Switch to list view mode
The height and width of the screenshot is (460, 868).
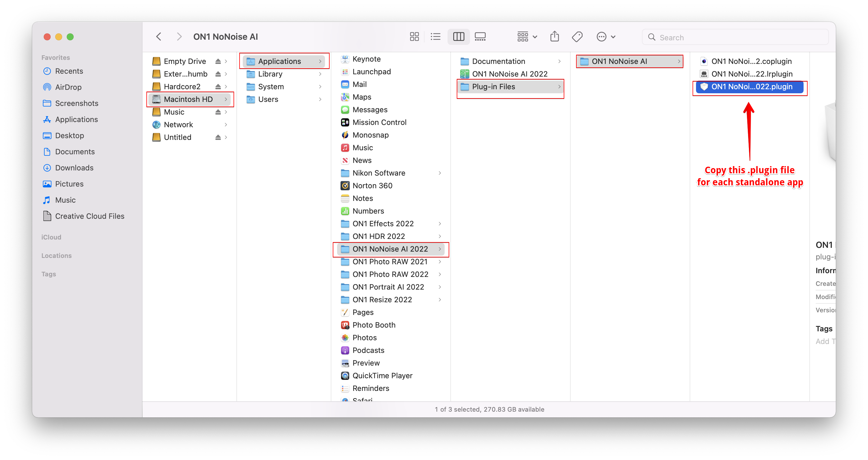435,37
